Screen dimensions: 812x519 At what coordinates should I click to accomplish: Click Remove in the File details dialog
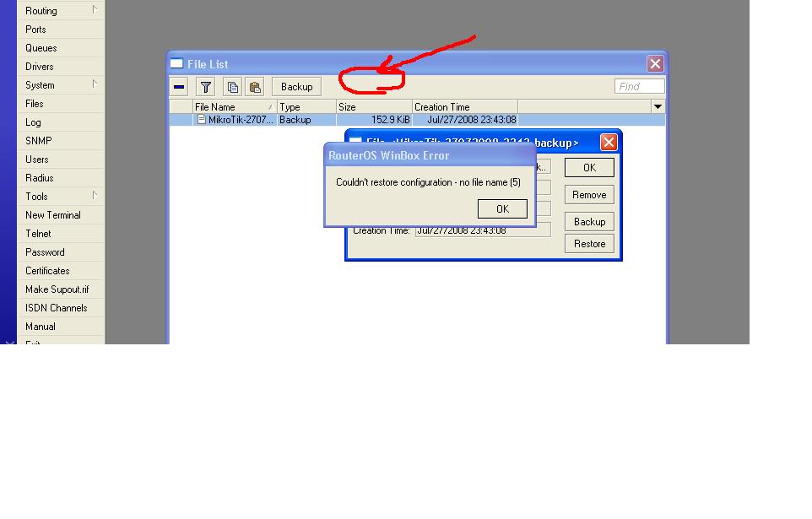click(589, 195)
